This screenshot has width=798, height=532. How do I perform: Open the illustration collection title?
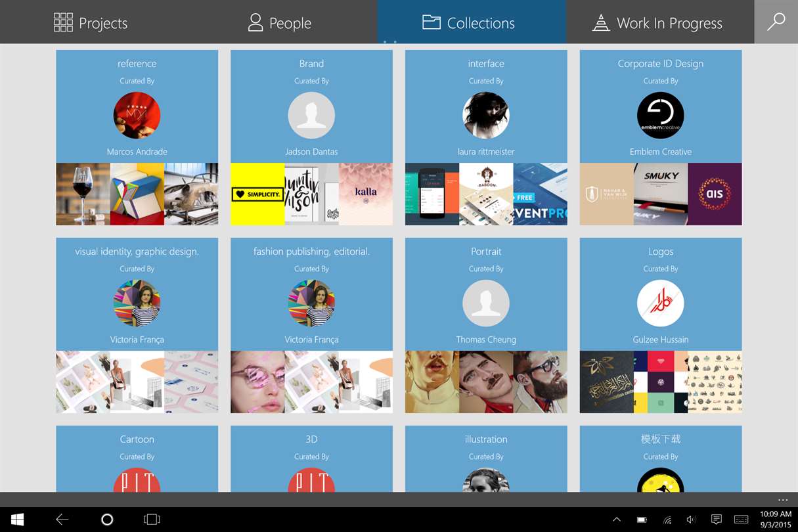click(486, 439)
